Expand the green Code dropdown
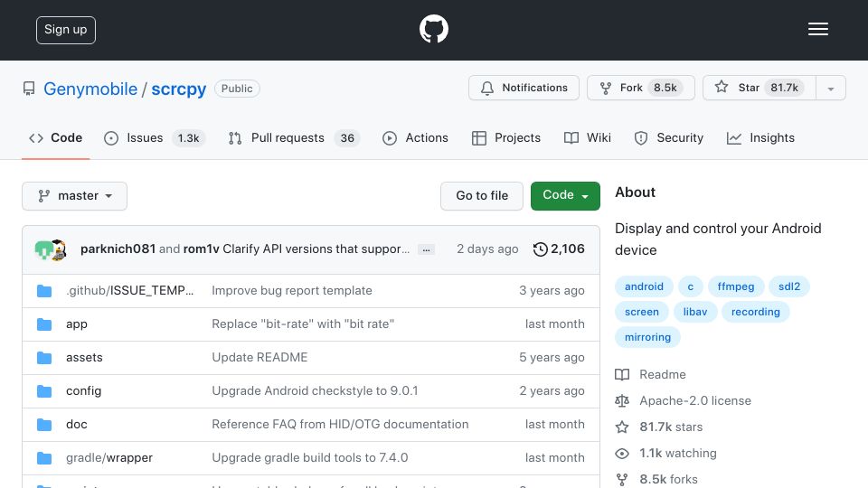This screenshot has width=868, height=488. [565, 196]
